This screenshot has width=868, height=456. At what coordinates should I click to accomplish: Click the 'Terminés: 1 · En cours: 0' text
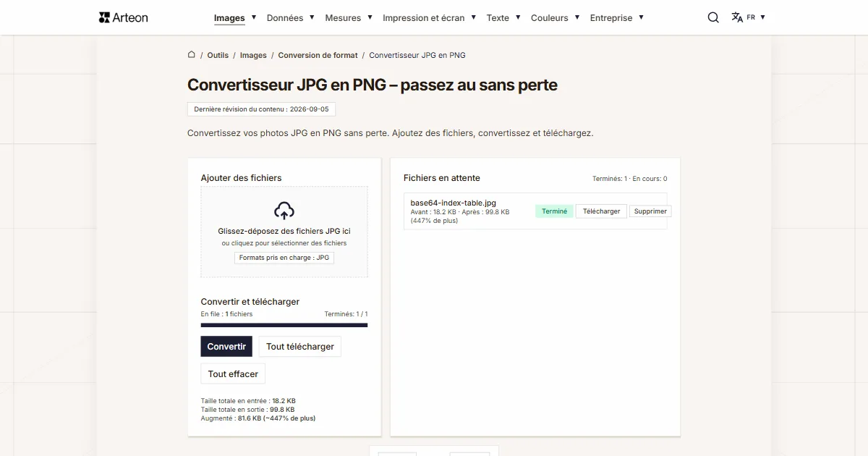(x=629, y=179)
